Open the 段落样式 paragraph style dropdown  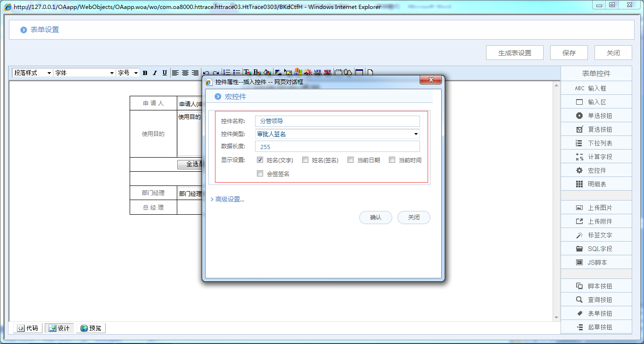point(32,73)
